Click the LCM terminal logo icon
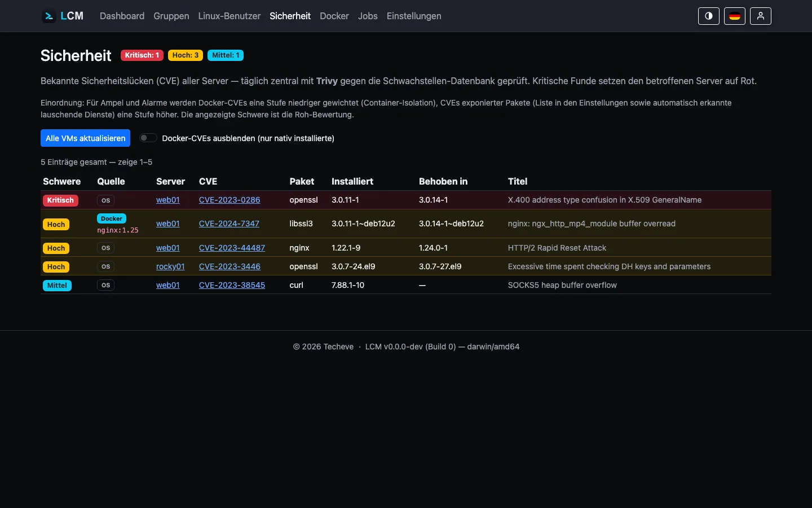812x508 pixels. point(49,16)
